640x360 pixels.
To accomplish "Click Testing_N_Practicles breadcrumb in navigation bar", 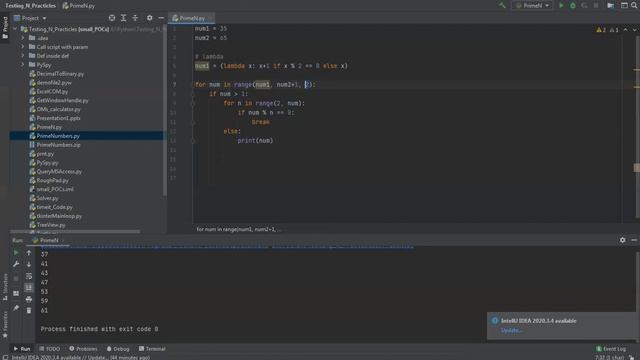I will tap(31, 6).
